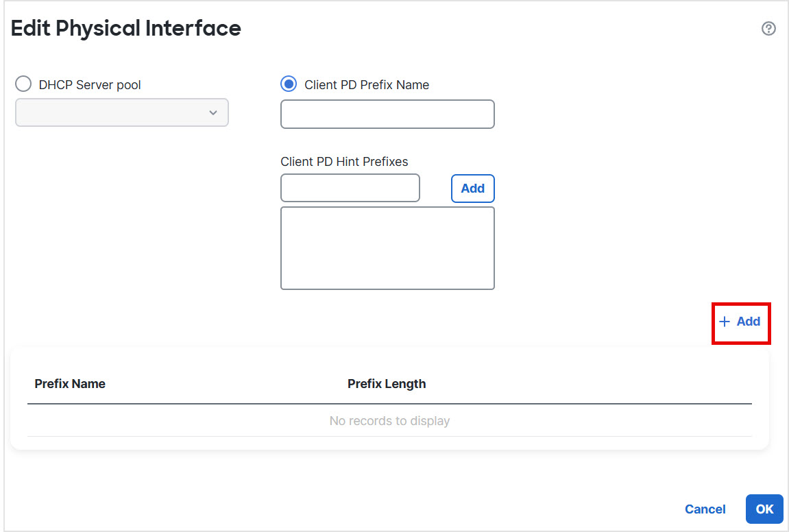Click the Prefix Name column header
This screenshot has height=532, width=789.
point(70,384)
